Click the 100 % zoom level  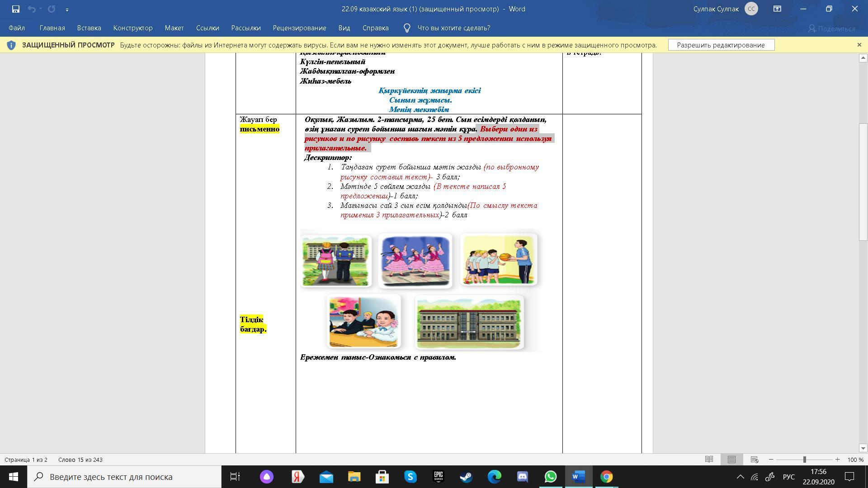[855, 460]
